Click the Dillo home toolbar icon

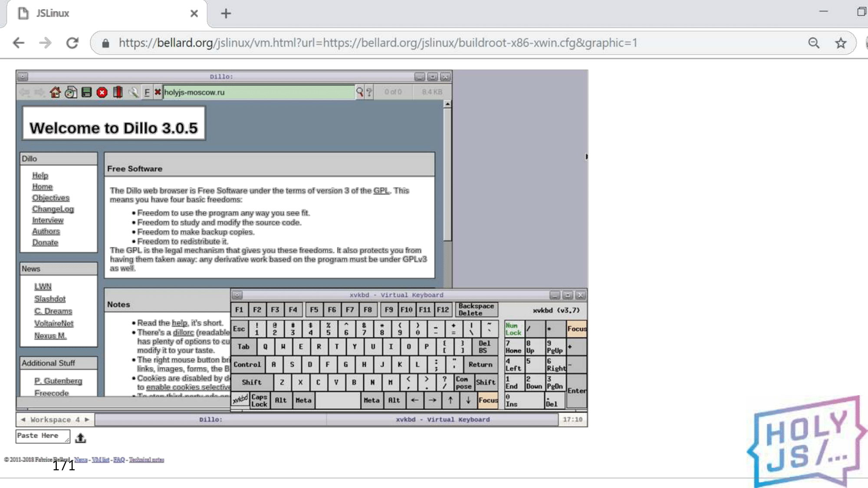[55, 92]
